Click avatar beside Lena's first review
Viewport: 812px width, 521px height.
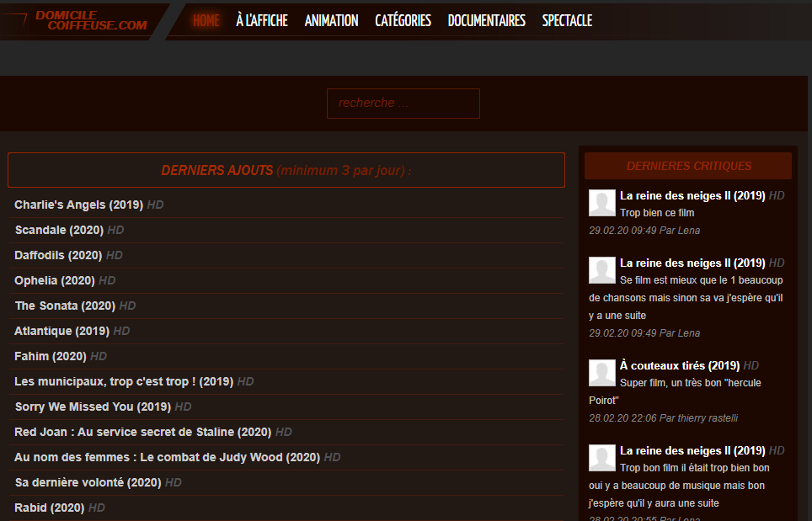(601, 203)
